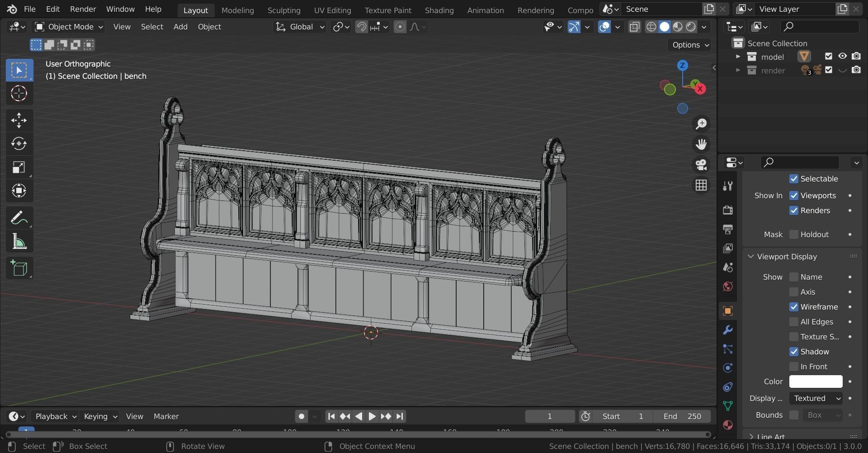Uncheck the Selectable checkbox
Viewport: 868px width, 453px height.
point(793,179)
